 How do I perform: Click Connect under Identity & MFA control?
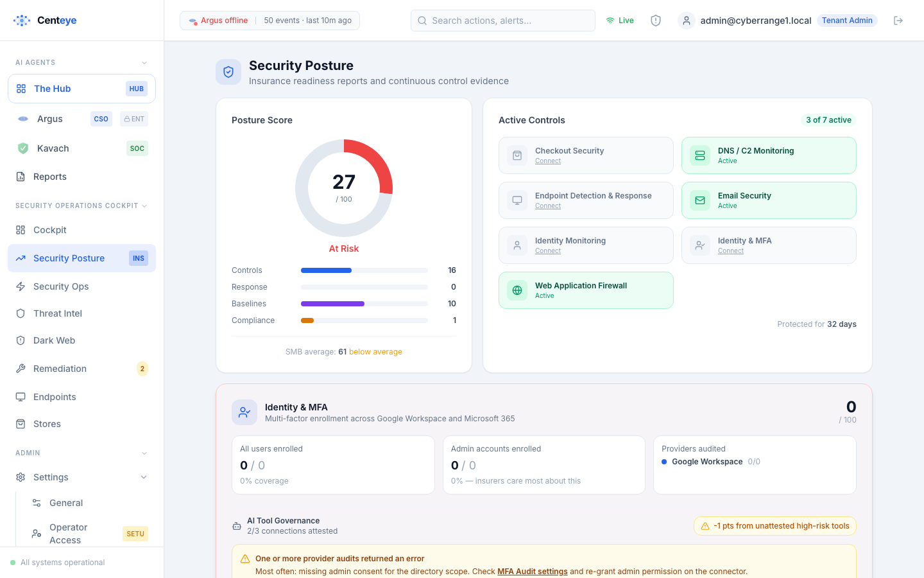tap(731, 251)
